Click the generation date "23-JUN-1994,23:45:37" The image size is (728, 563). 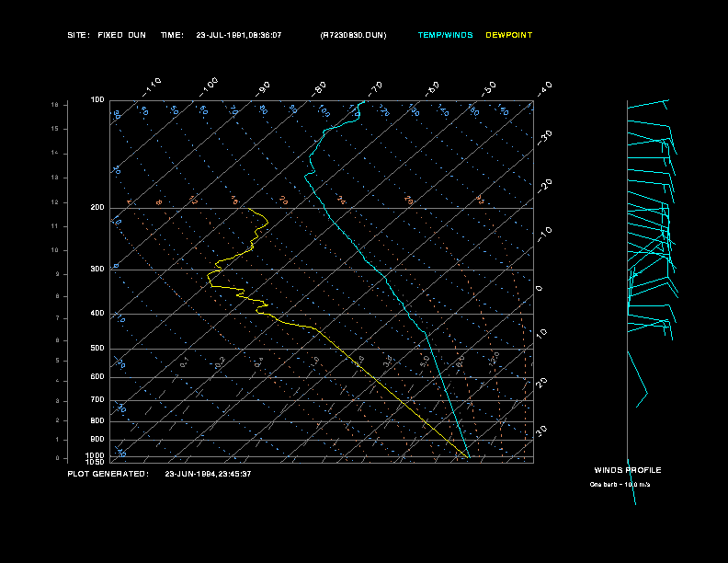[208, 474]
